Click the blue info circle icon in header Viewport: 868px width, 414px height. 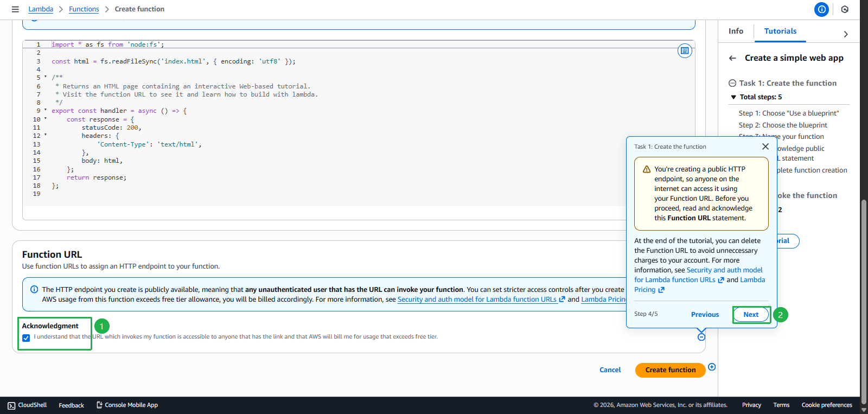[821, 9]
